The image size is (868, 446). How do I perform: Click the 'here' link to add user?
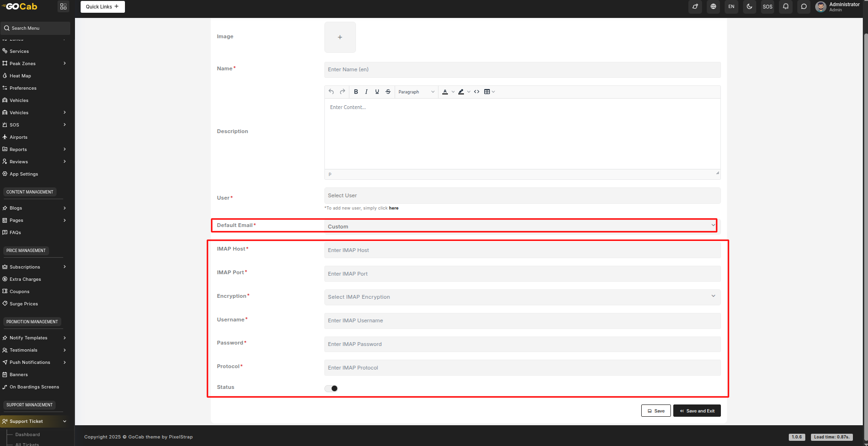[x=394, y=208]
